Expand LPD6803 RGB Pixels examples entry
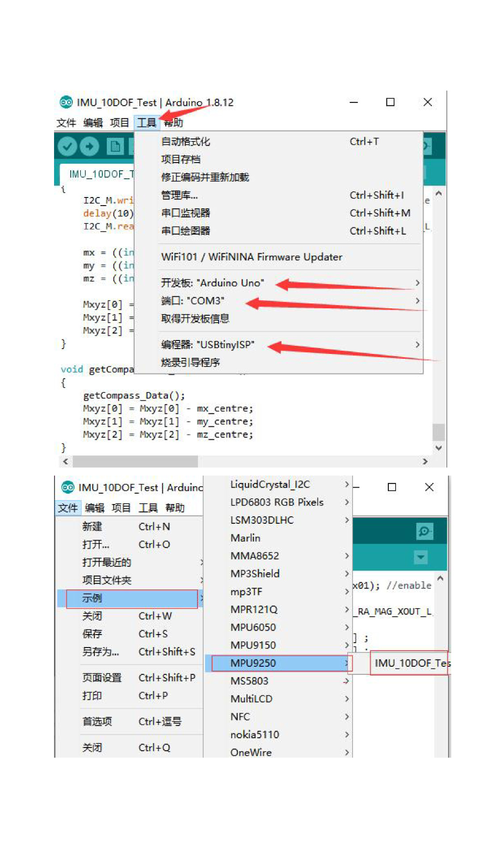The image size is (504, 858). [278, 502]
